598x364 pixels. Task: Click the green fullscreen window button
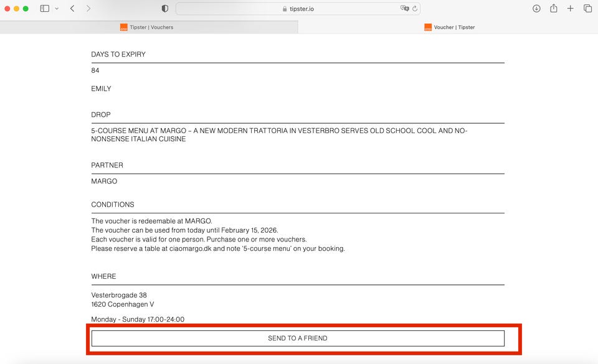click(x=26, y=8)
